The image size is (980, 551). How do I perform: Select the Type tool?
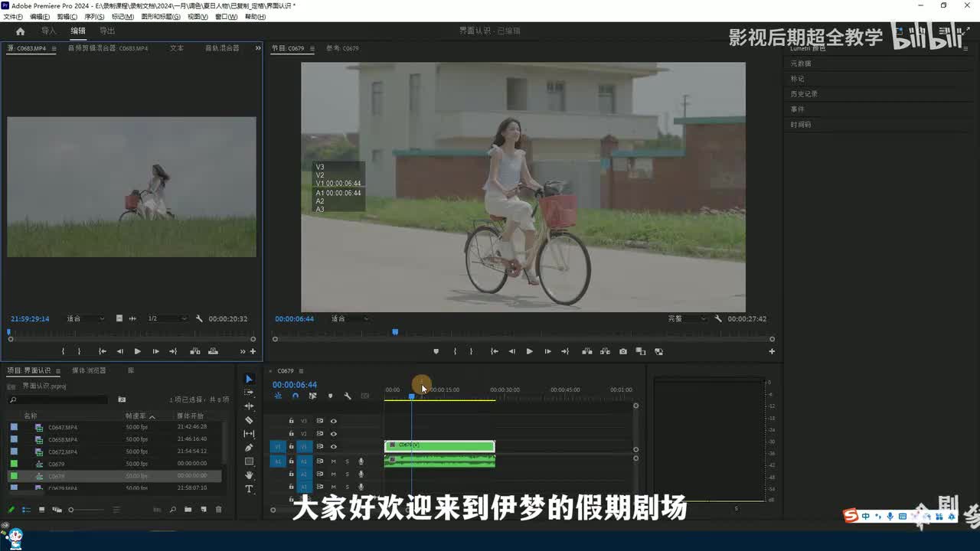click(249, 489)
